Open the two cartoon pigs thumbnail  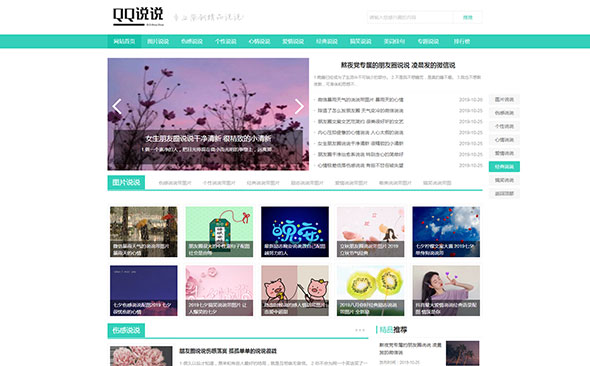point(295,291)
